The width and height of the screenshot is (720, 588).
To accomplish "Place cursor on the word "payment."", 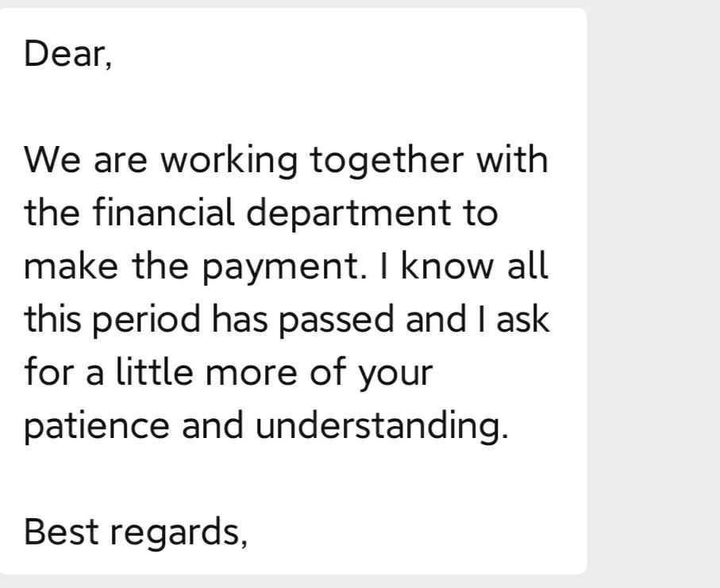I will coord(285,267).
